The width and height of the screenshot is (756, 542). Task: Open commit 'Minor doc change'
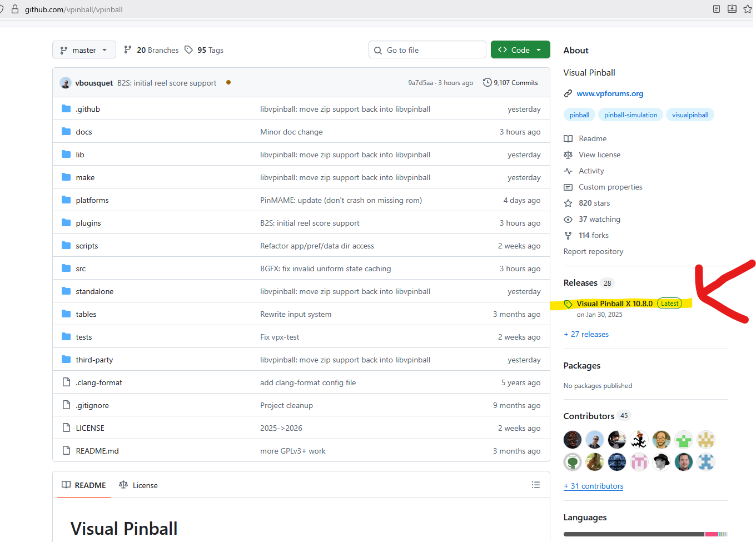click(291, 132)
